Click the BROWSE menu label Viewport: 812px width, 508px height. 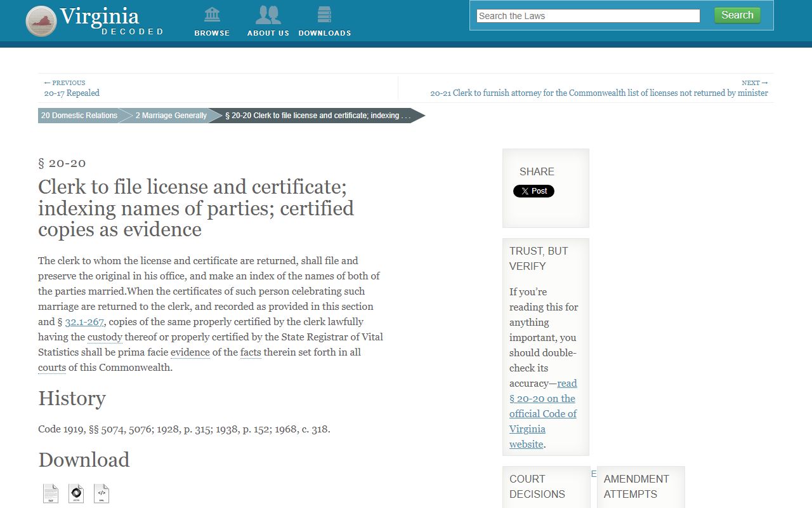[x=212, y=33]
